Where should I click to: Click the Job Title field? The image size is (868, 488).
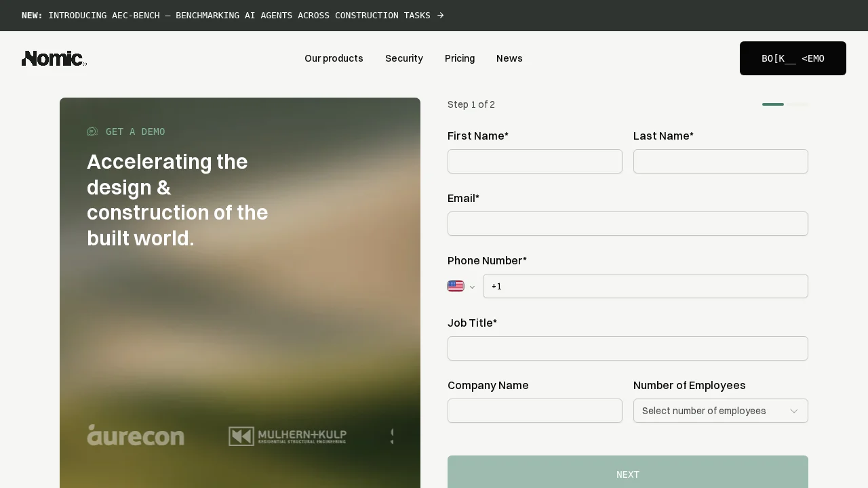click(x=627, y=348)
